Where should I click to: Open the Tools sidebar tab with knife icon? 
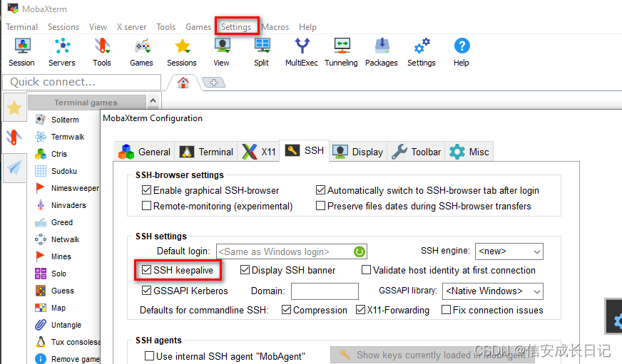14,137
